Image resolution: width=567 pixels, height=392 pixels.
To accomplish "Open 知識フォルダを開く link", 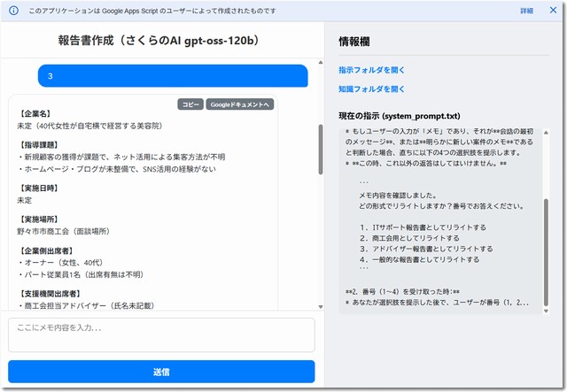I will point(371,89).
